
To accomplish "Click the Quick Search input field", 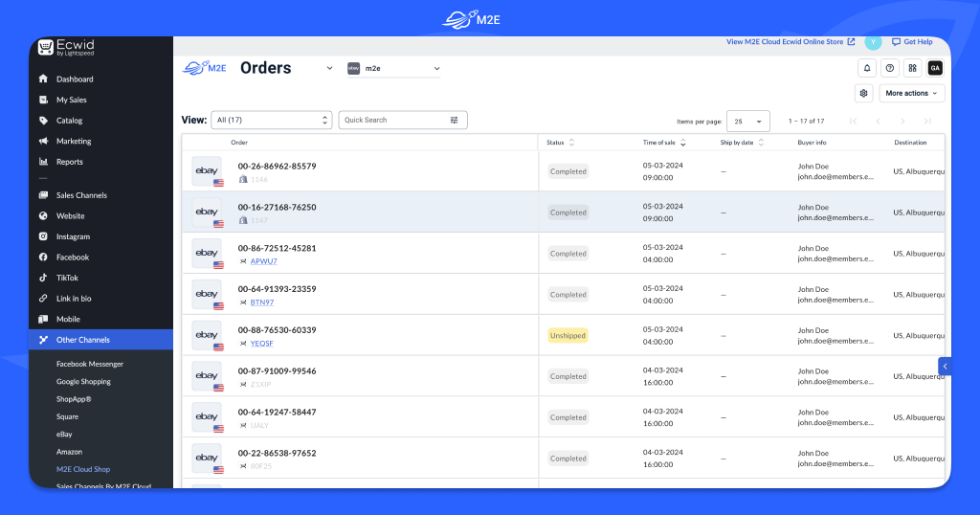I will click(392, 120).
